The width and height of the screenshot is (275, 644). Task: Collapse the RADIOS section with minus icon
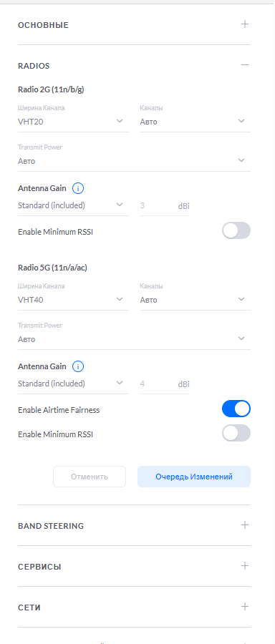pyautogui.click(x=245, y=65)
